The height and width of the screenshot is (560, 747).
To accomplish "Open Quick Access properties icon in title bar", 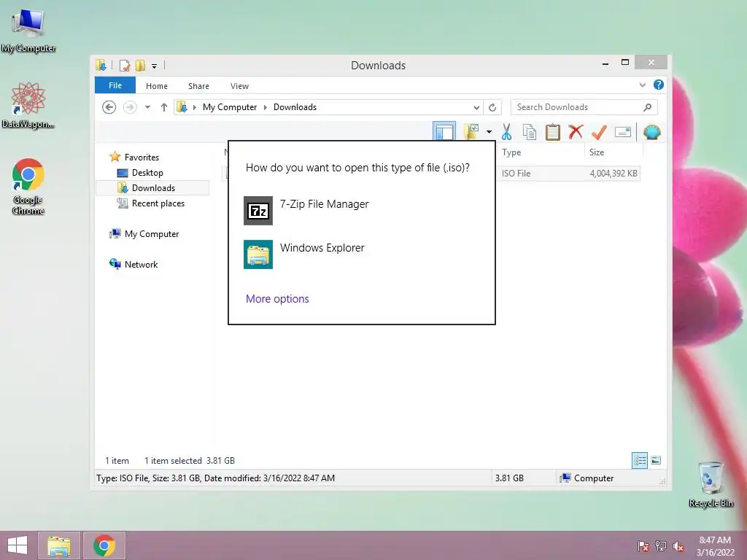I will tap(124, 66).
